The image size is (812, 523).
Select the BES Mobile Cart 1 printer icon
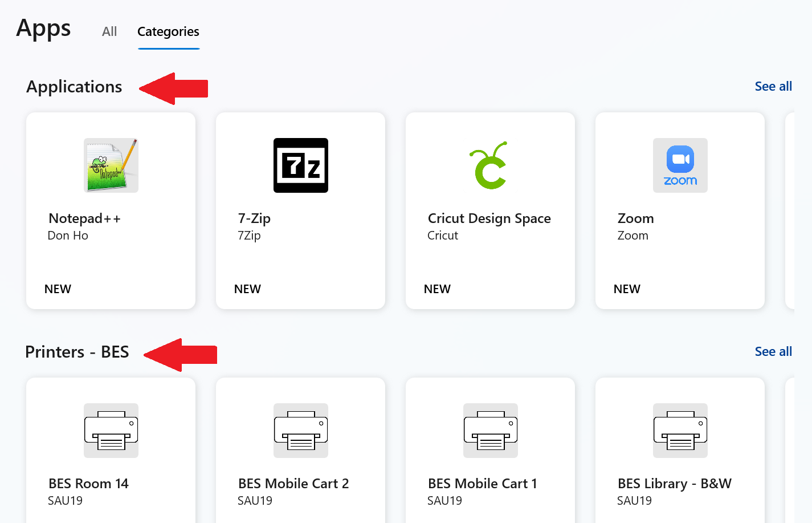(x=491, y=431)
